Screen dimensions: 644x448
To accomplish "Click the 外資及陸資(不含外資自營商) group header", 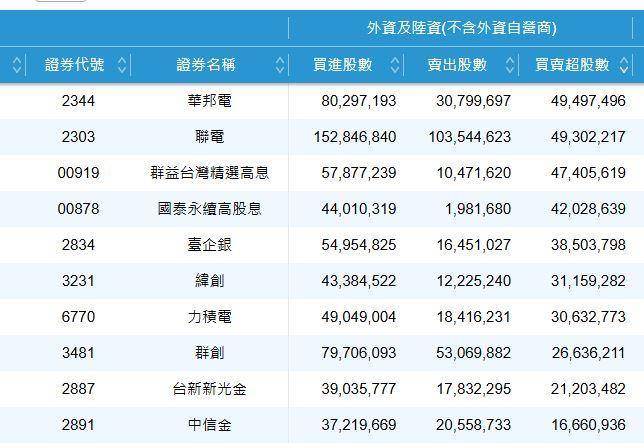I will click(x=461, y=28).
